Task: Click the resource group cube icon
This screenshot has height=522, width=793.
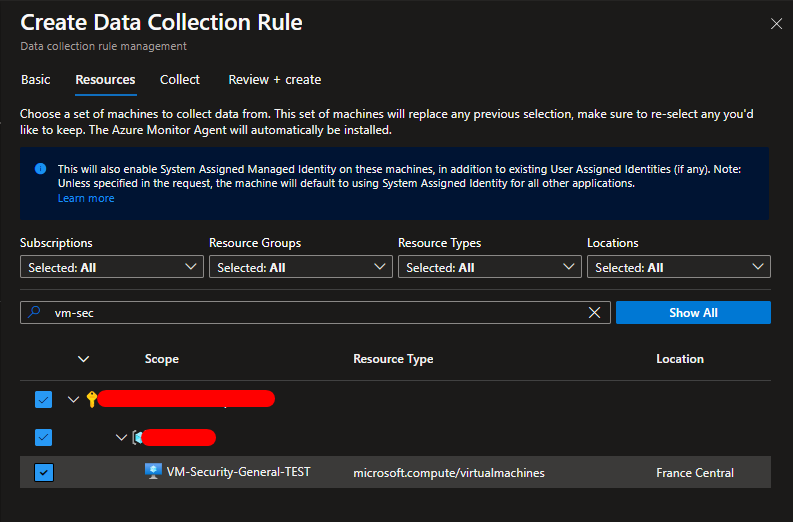Action: [136, 437]
